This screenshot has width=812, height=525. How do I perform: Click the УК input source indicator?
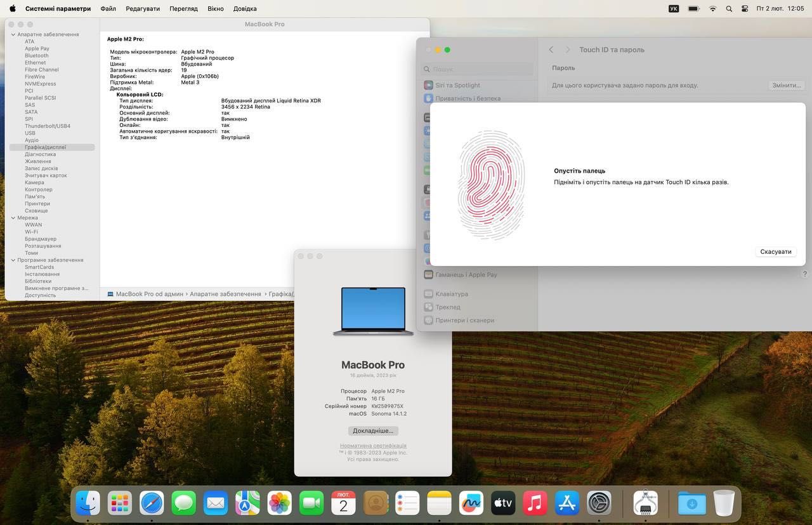[x=674, y=8]
